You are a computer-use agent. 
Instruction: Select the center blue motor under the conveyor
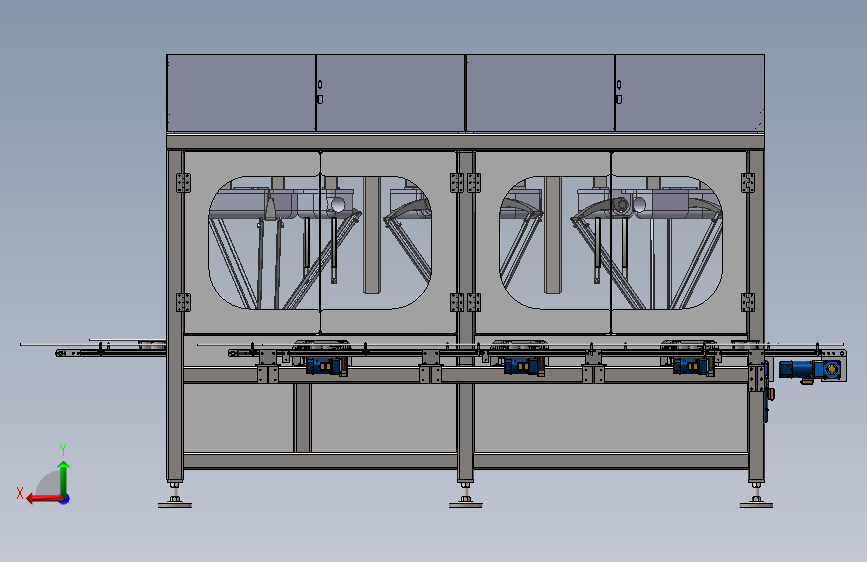click(x=523, y=366)
